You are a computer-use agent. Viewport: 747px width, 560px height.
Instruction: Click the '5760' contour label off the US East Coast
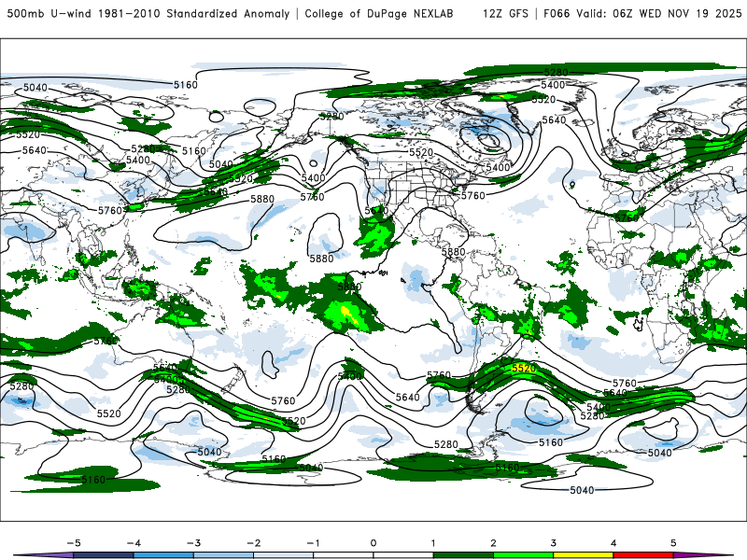473,195
